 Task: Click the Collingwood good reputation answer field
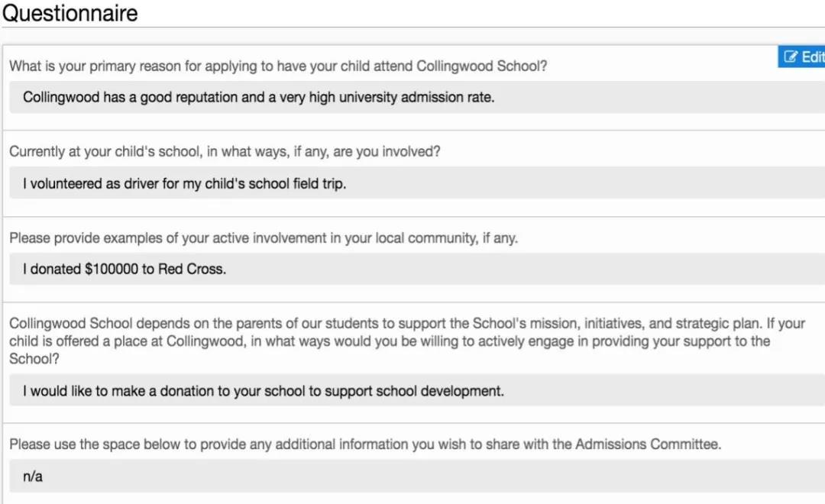click(x=416, y=98)
